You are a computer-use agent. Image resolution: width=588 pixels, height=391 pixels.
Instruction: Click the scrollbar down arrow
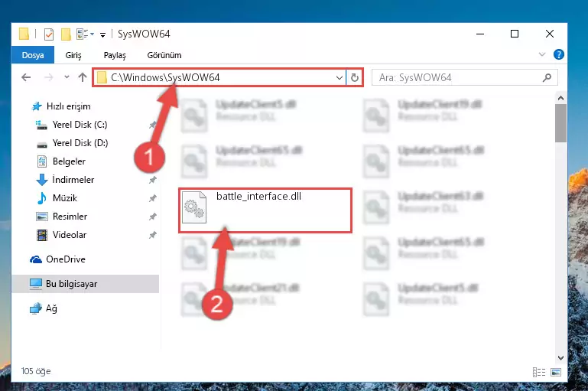coord(560,358)
